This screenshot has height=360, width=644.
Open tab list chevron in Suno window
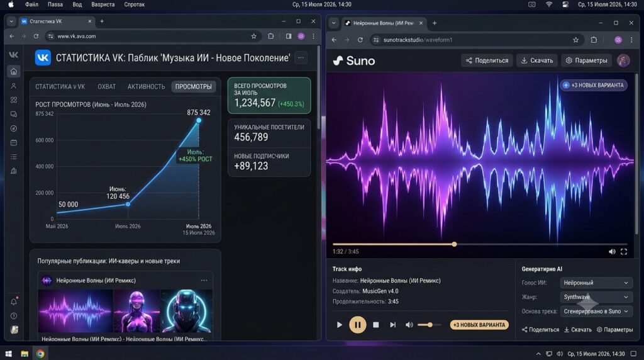click(334, 23)
